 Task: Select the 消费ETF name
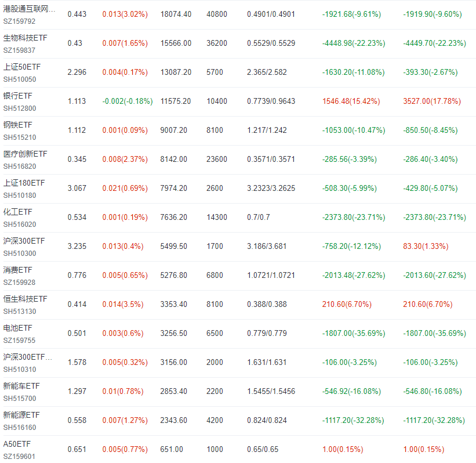17,270
